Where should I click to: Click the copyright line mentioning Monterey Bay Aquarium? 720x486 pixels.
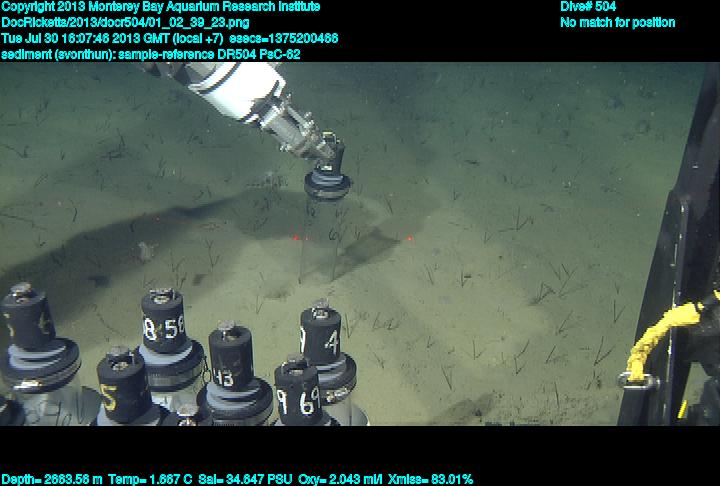click(160, 7)
